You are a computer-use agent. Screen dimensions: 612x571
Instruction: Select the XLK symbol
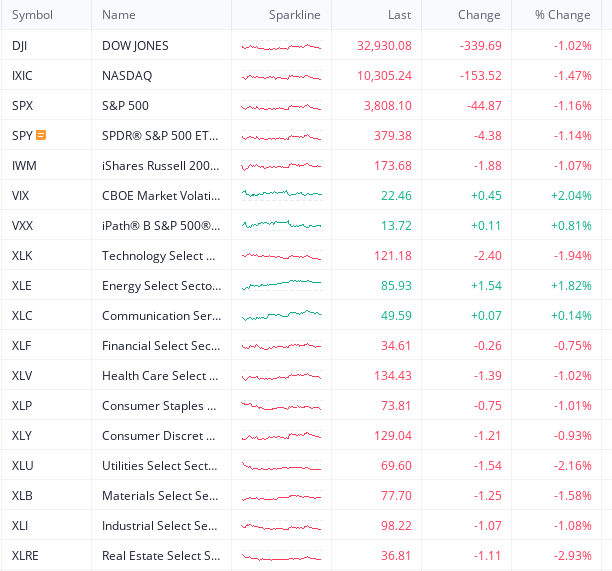[22, 256]
